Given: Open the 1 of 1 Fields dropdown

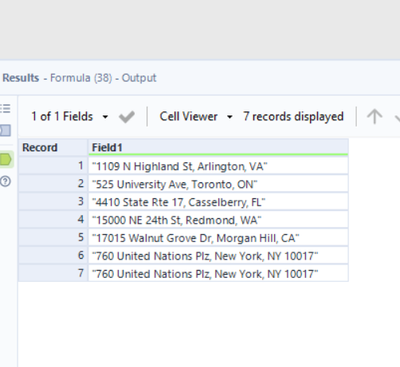Looking at the screenshot, I should click(70, 117).
